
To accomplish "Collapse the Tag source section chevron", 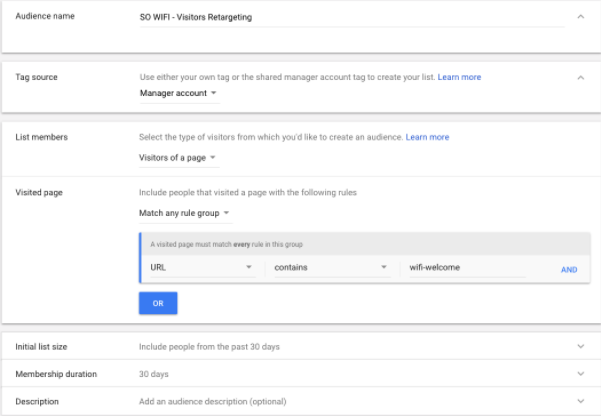I will click(581, 77).
